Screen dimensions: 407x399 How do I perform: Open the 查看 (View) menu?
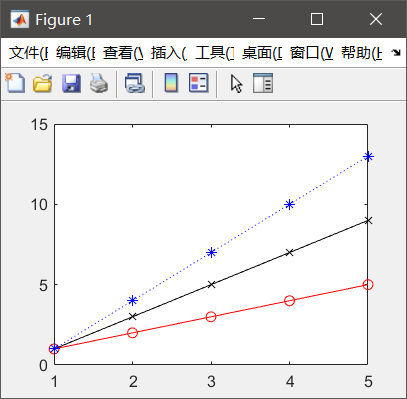coord(123,53)
